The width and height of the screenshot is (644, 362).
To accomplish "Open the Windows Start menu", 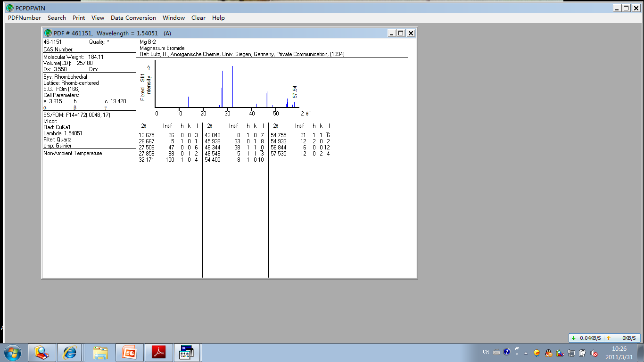I will click(x=12, y=352).
